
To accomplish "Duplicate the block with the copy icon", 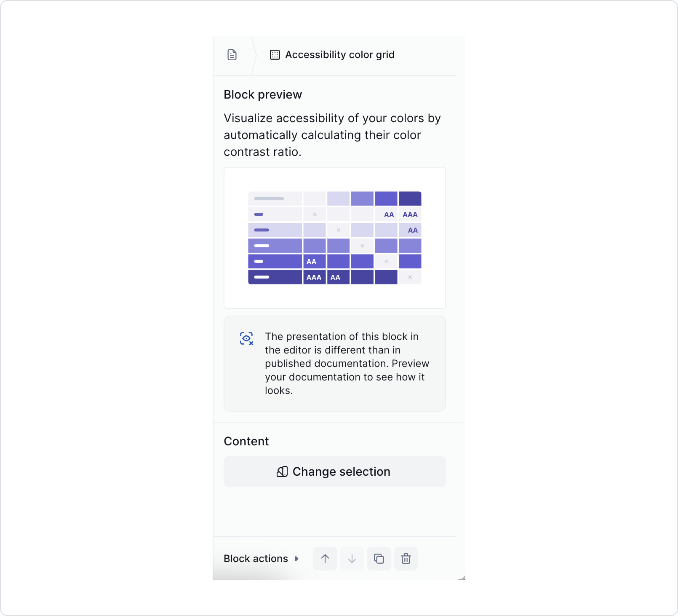I will pos(379,558).
